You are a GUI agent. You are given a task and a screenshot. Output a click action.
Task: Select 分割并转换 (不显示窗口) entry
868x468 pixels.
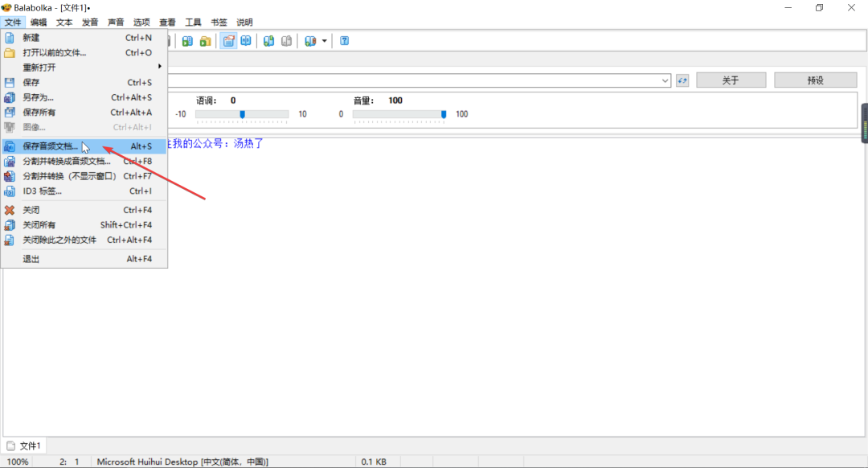(x=84, y=176)
